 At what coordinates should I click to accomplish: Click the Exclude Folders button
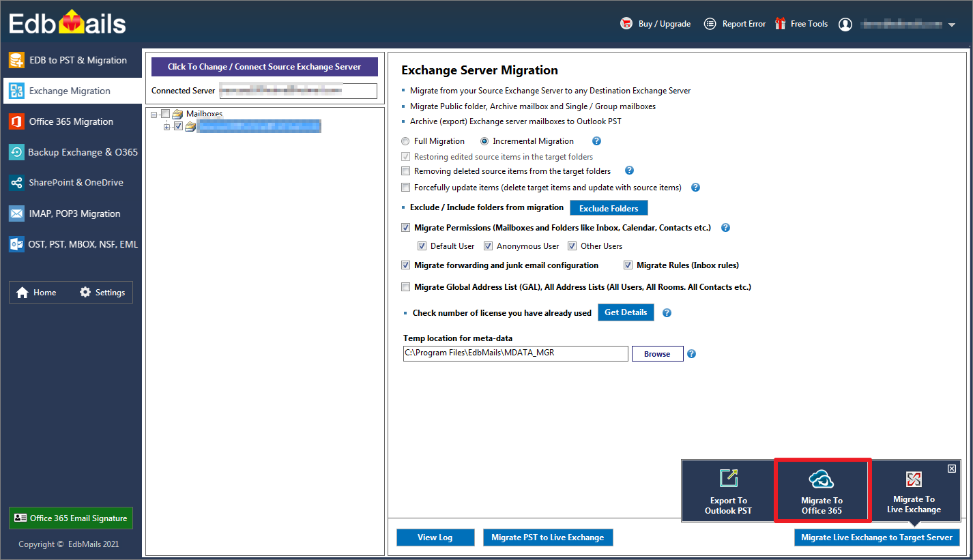pyautogui.click(x=609, y=208)
